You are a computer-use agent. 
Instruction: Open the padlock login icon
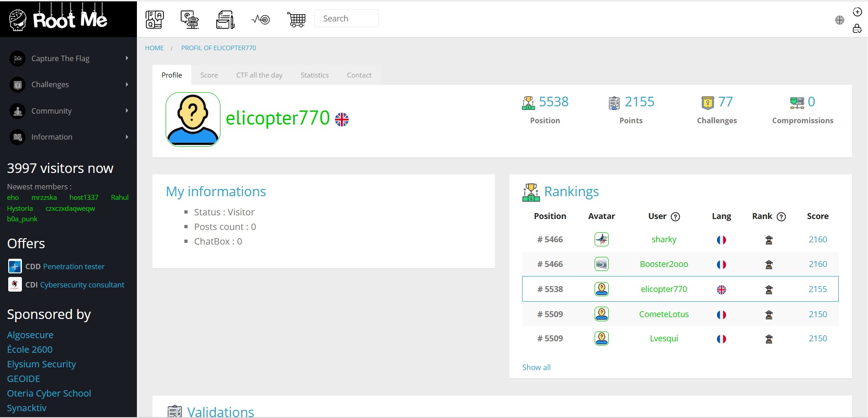pos(857,29)
